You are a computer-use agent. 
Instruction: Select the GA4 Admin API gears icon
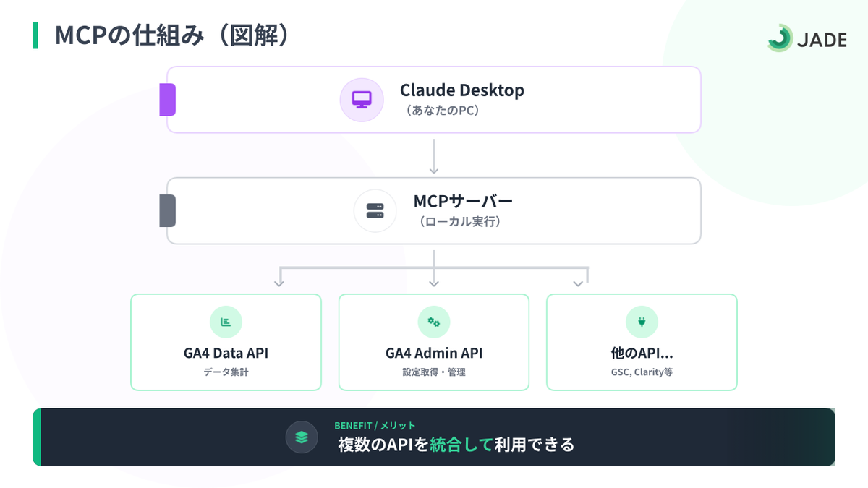tap(434, 322)
